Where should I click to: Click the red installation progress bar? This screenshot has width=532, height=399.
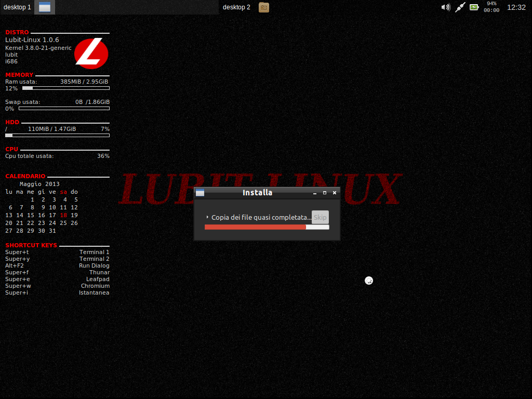[255, 227]
